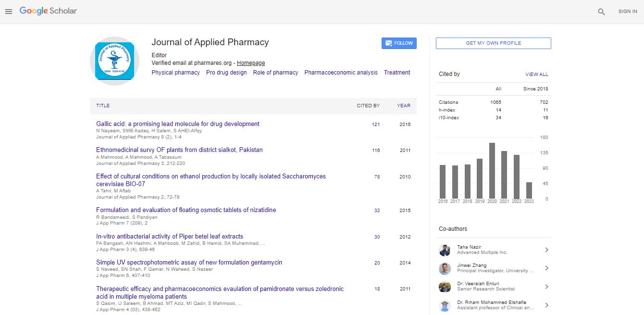Click the 116 citation count
The image size is (644, 315).
click(x=376, y=151)
